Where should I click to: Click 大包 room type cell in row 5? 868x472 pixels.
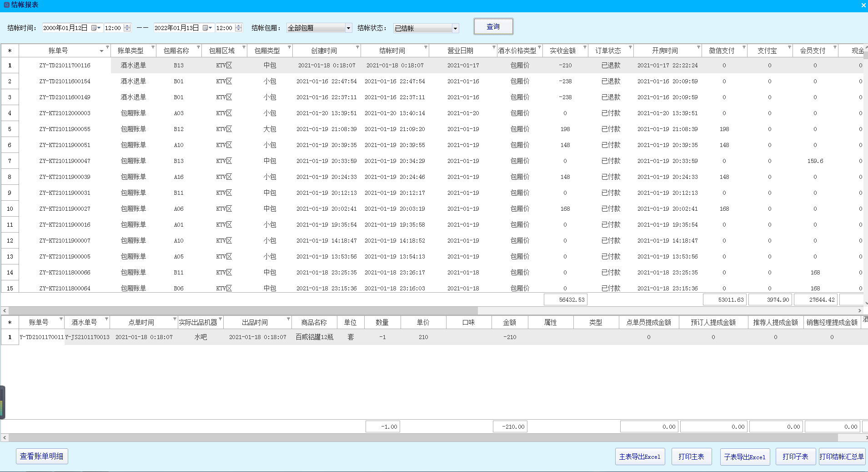pos(270,129)
